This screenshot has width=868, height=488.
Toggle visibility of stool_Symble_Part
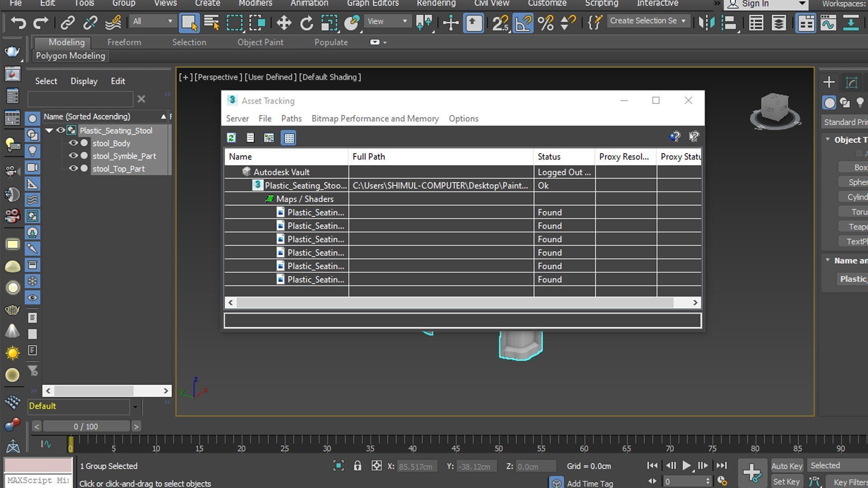73,155
